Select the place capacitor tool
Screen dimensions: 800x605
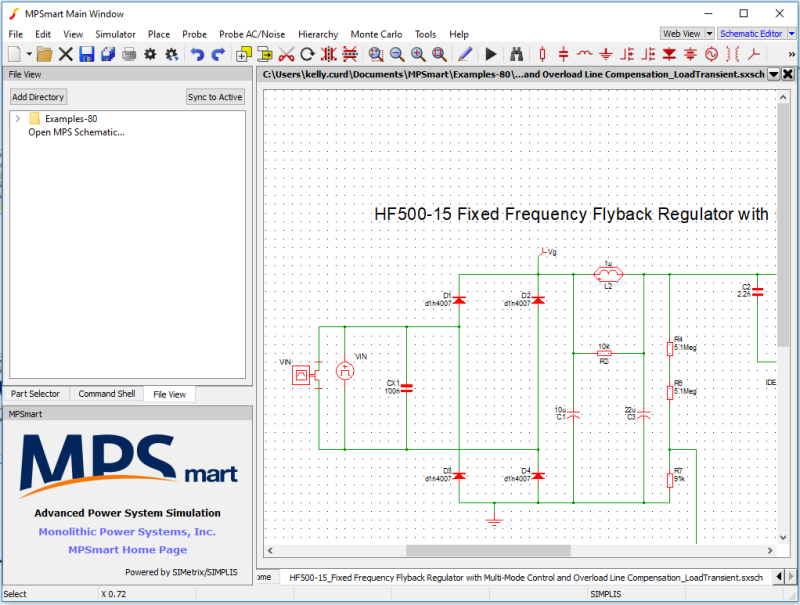click(564, 54)
